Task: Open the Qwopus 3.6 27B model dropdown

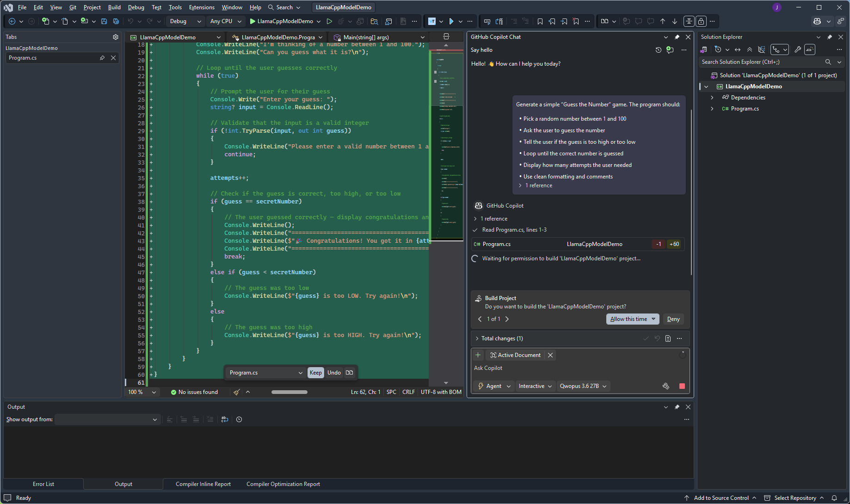Action: (583, 386)
